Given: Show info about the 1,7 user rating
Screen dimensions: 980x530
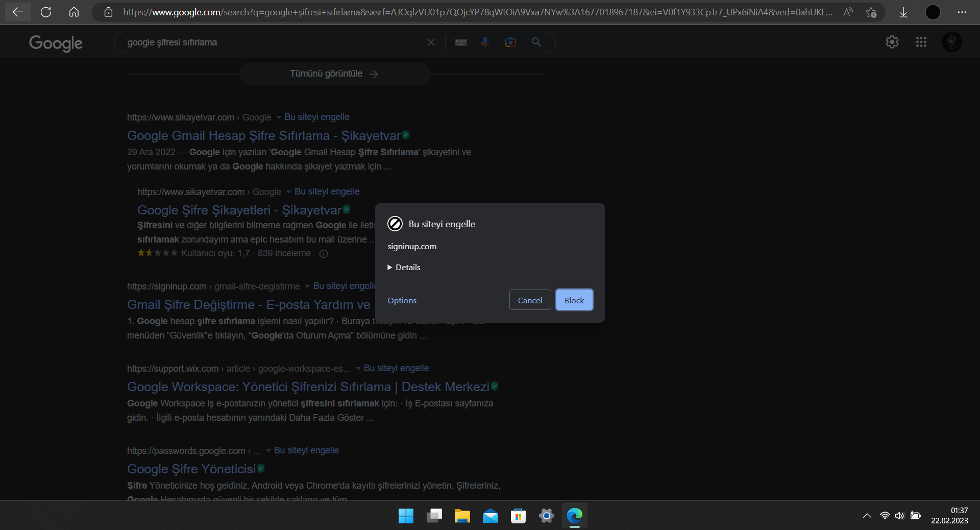Looking at the screenshot, I should pos(324,254).
